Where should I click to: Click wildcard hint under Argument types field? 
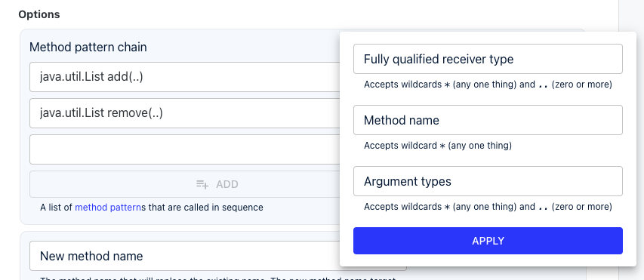[488, 207]
